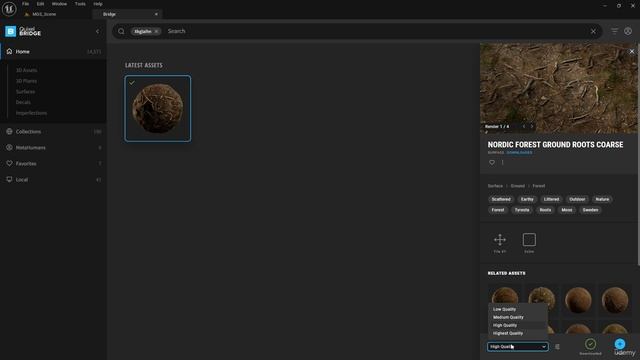Click the asset panel vertical scrollbar

pos(638,155)
